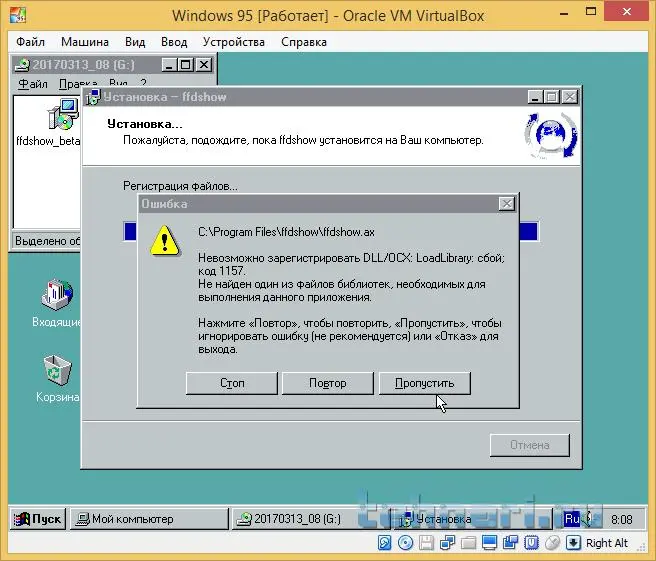
Task: Click the VirtualBox window title bar icon
Action: pyautogui.click(x=18, y=15)
